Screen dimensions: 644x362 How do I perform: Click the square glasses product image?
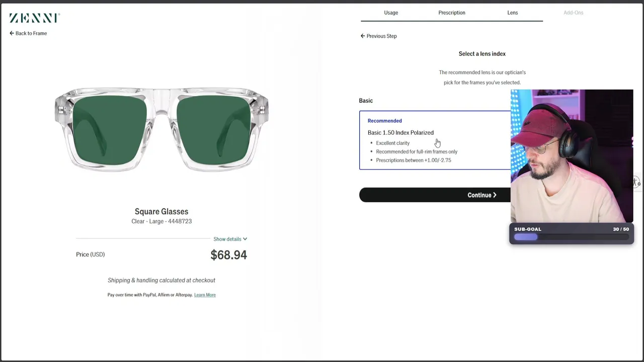click(x=162, y=130)
